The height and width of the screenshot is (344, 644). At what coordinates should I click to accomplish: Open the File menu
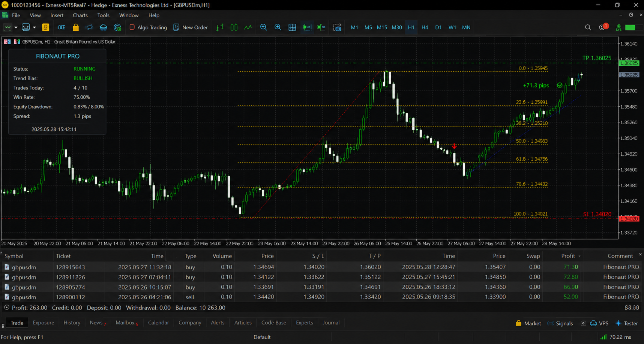16,15
